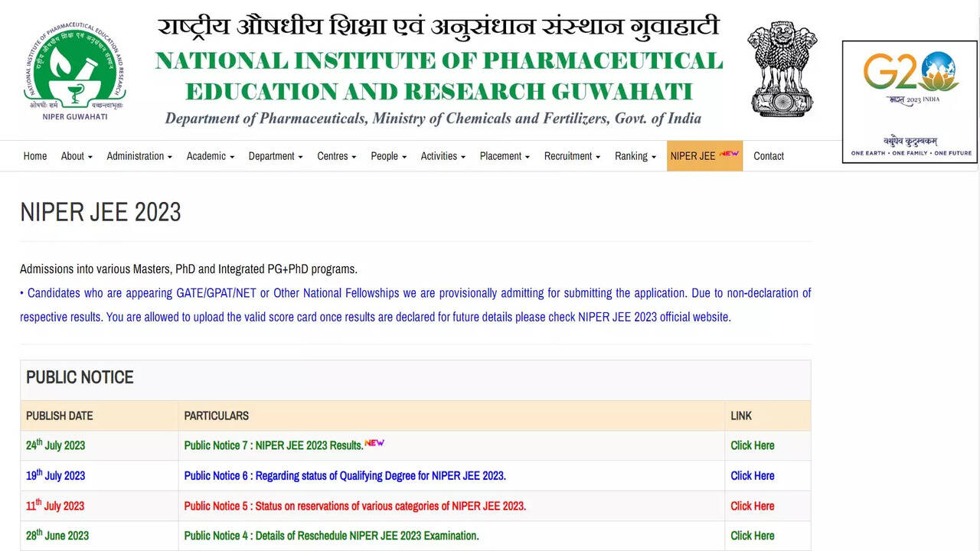Screen dimensions: 980x551
Task: Click Here link on the 28th June row
Action: pos(752,536)
